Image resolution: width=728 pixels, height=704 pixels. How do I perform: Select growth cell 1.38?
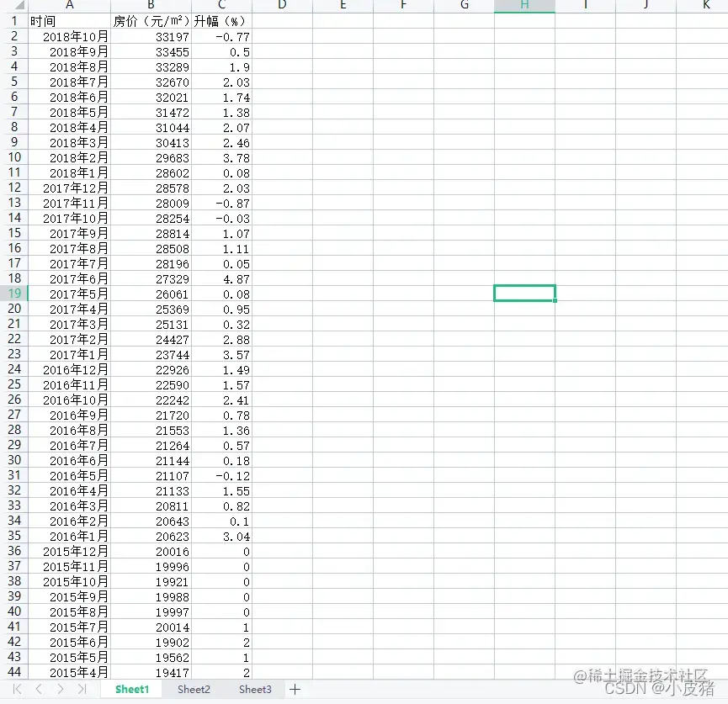[221, 112]
